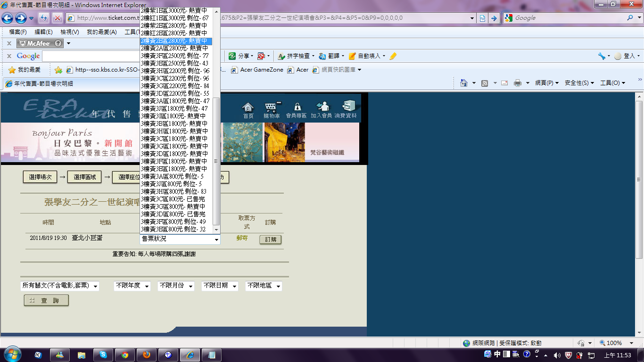The height and width of the screenshot is (362, 644).
Task: Open 購物車 shopping cart icon
Action: [272, 110]
